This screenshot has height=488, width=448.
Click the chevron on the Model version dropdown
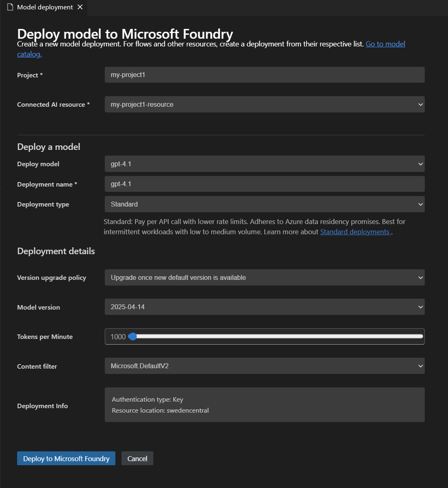pyautogui.click(x=420, y=307)
